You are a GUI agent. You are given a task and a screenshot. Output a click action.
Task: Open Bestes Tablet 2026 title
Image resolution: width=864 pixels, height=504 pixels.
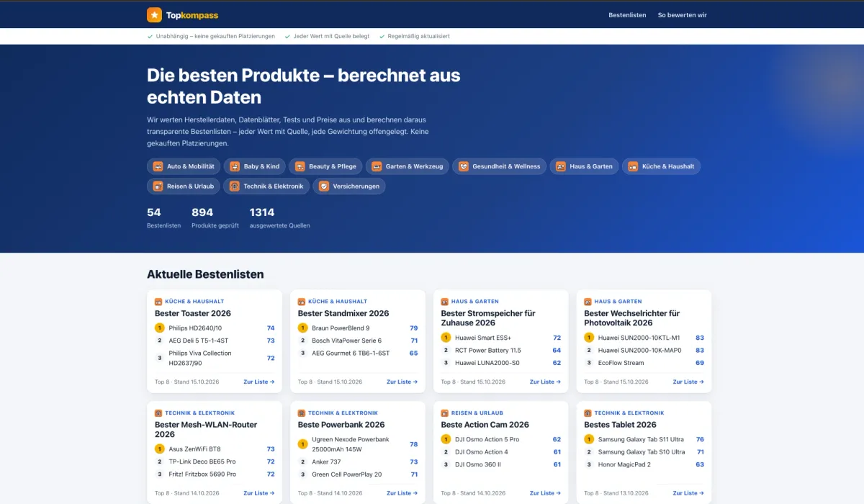click(x=621, y=425)
